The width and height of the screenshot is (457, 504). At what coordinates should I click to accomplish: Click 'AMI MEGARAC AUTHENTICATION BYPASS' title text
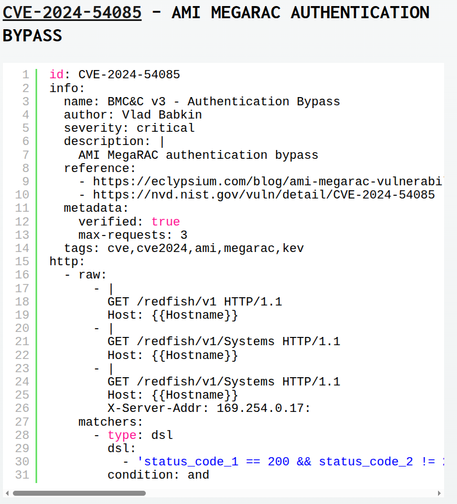point(216,24)
